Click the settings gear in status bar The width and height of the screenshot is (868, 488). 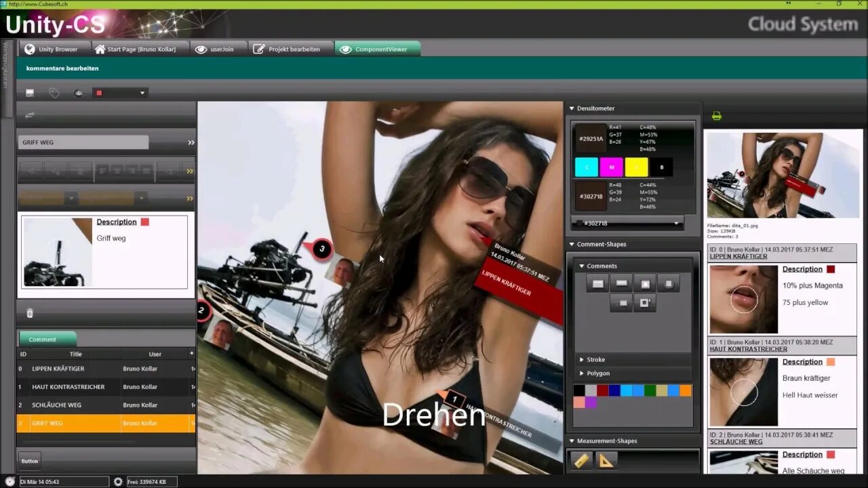[x=118, y=481]
